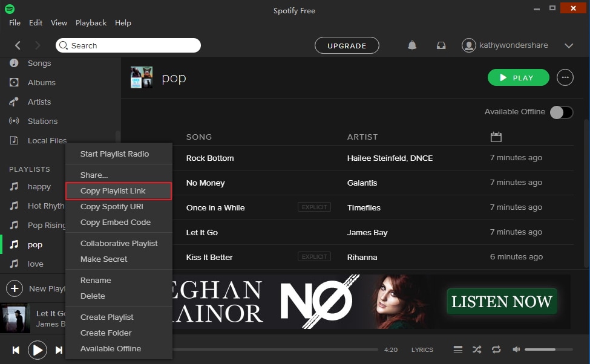This screenshot has height=364, width=590.
Task: Click the green PLAY button
Action: [518, 77]
